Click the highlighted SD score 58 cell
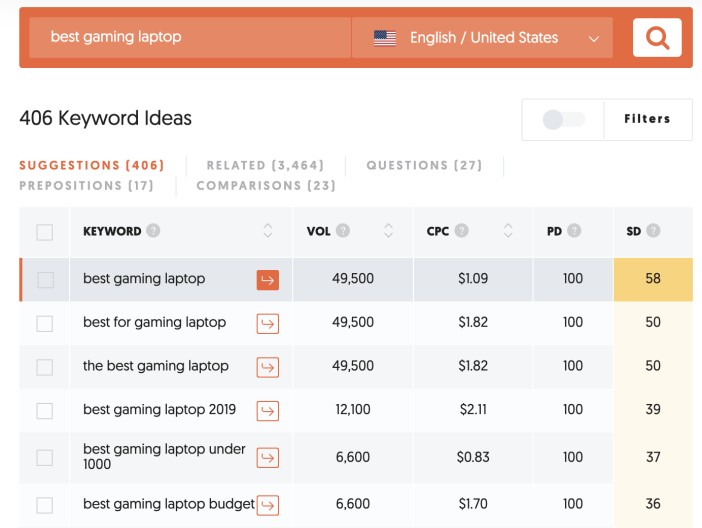The image size is (702, 528). [653, 279]
